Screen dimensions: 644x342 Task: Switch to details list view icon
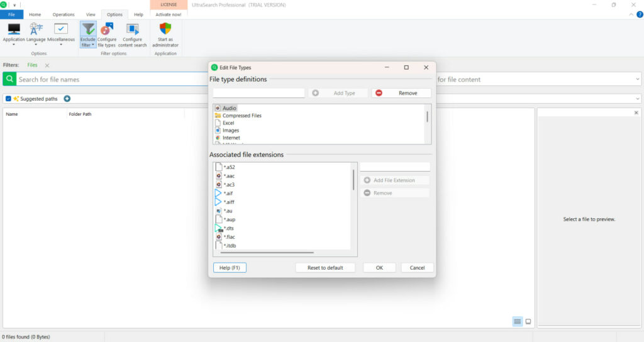click(518, 321)
